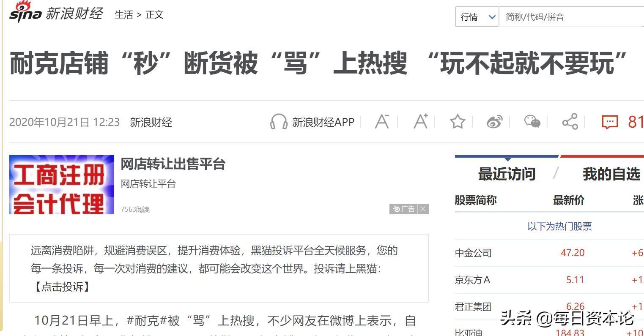Click 最新价 column header
Screen dimensions: 644x336
(x=569, y=200)
